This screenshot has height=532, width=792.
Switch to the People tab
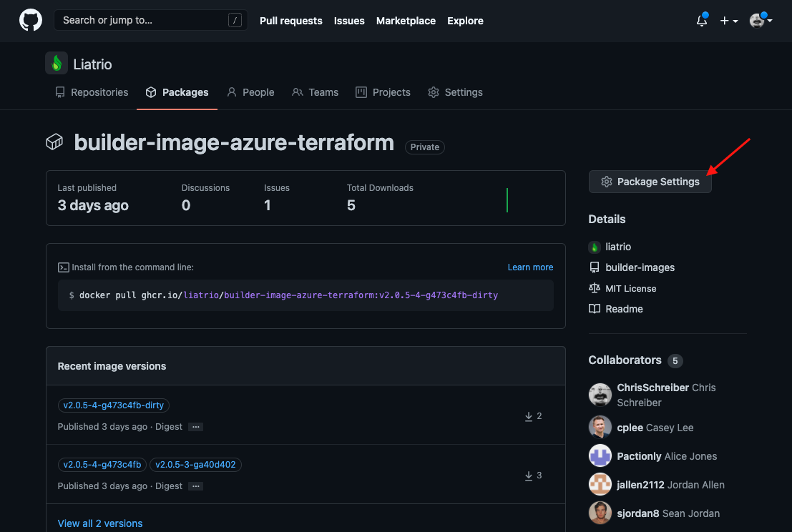point(250,92)
